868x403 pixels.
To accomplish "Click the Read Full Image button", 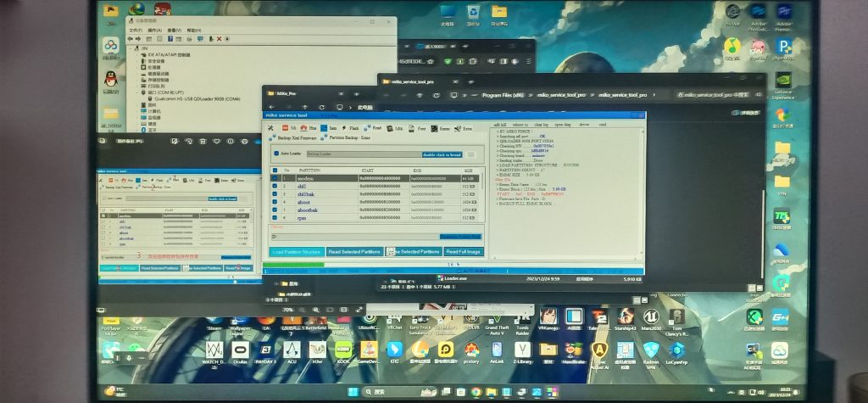I will 463,252.
